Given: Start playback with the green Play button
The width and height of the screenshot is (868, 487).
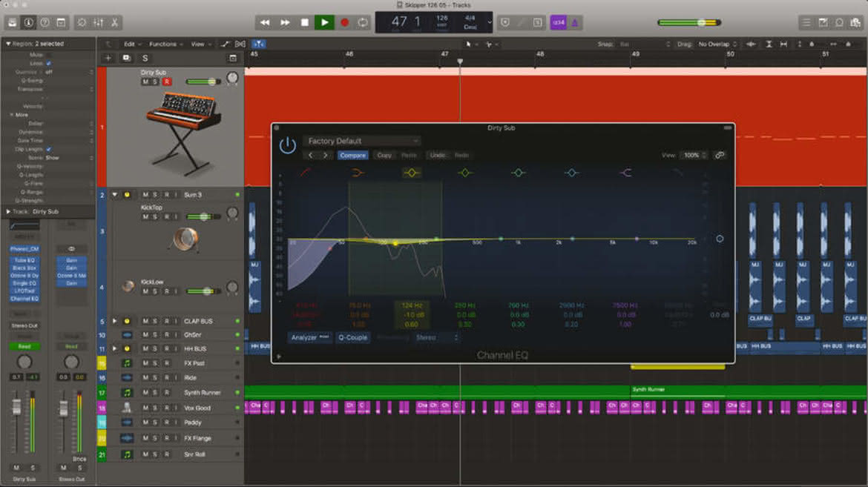Looking at the screenshot, I should 324,23.
